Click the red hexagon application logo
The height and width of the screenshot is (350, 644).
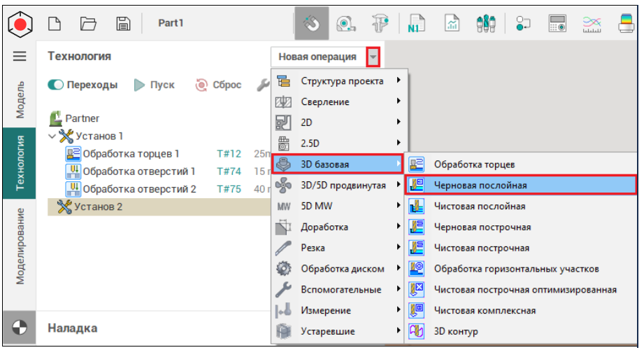20,23
